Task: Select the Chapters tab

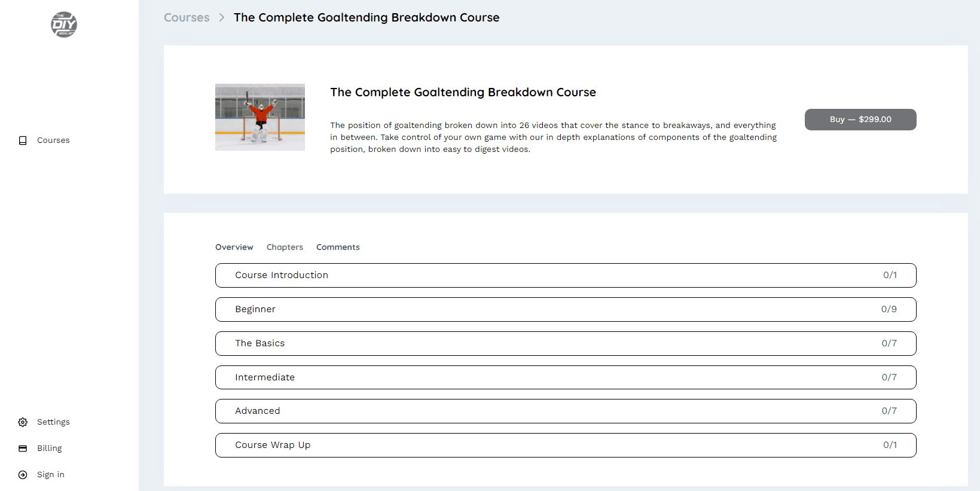Action: click(x=285, y=247)
